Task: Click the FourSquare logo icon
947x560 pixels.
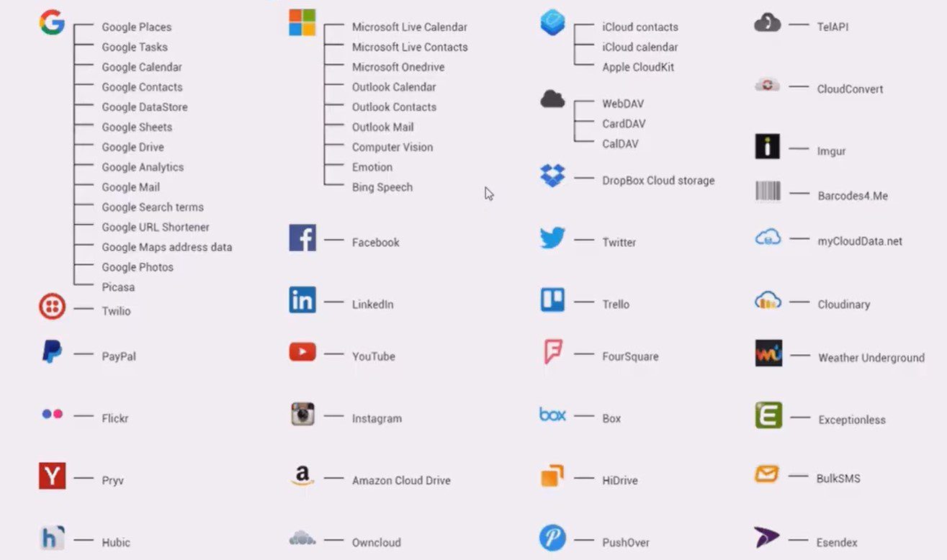Action: pyautogui.click(x=552, y=352)
